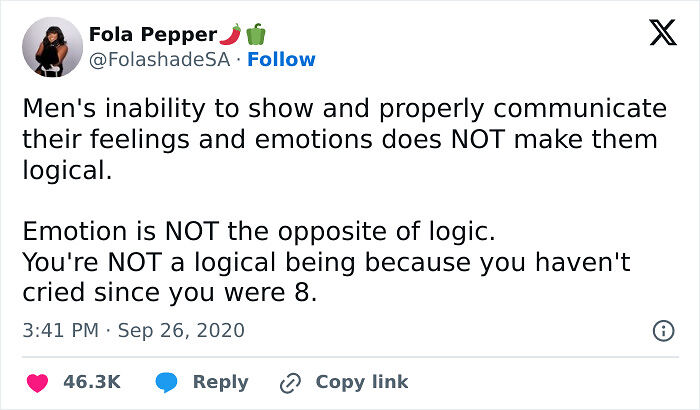
Task: Click the 46.3K likes count
Action: [x=92, y=382]
